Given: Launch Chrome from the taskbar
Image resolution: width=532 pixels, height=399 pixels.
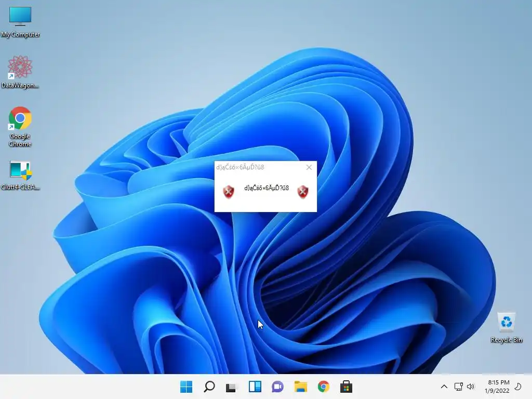Looking at the screenshot, I should pos(323,387).
